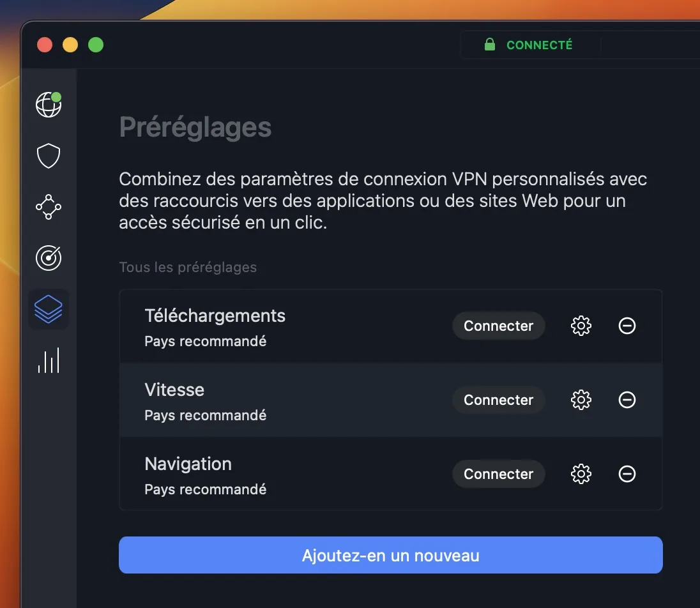The image size is (700, 608).
Task: Click the Ajoutez-en un nouveau button
Action: [x=390, y=555]
